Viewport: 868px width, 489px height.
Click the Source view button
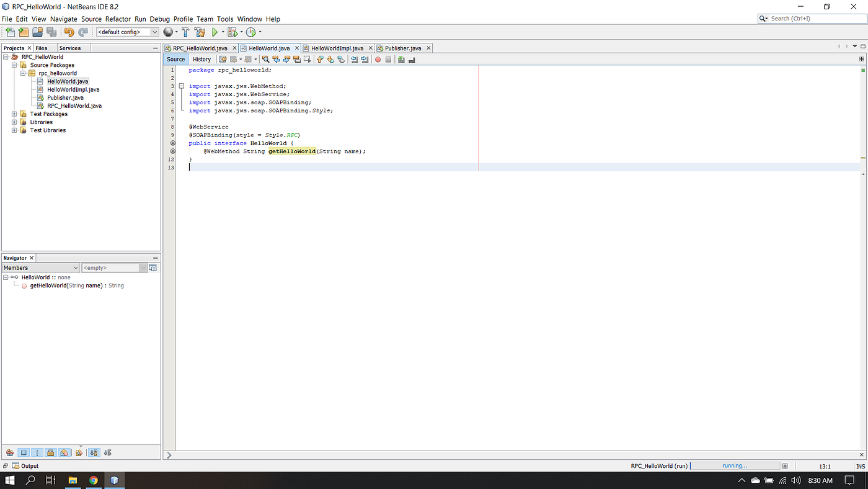(175, 60)
